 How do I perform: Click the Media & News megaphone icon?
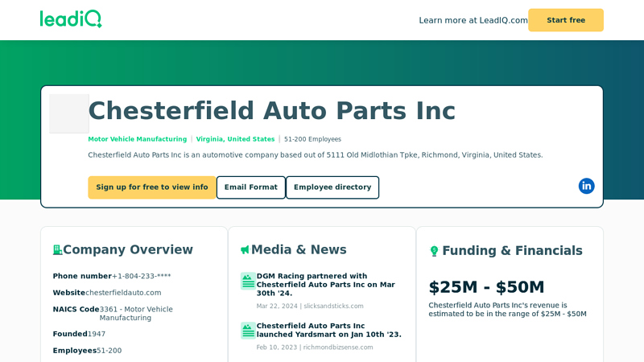coord(246,249)
